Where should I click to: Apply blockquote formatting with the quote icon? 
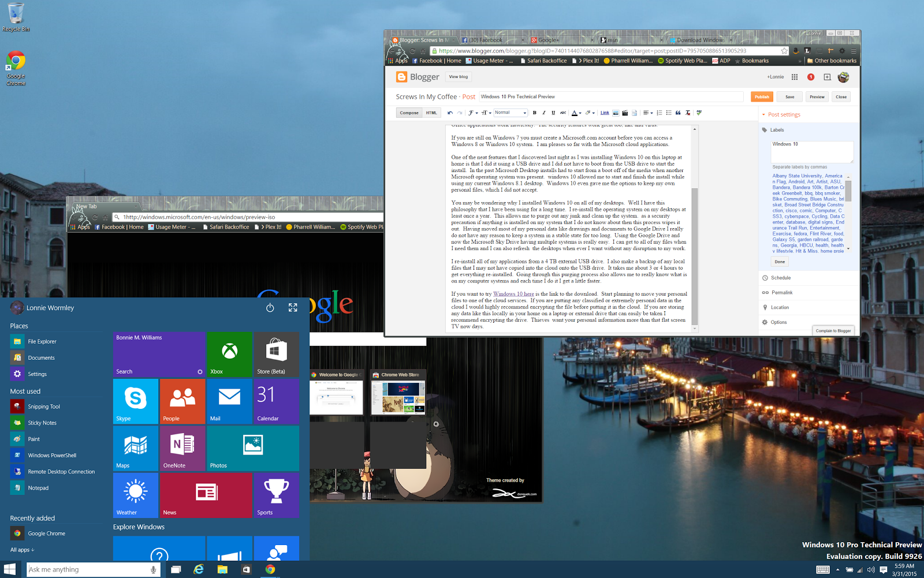coord(678,113)
